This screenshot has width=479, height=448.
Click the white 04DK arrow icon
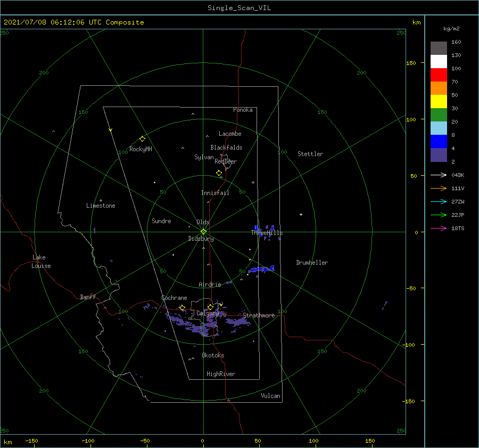pyautogui.click(x=439, y=175)
